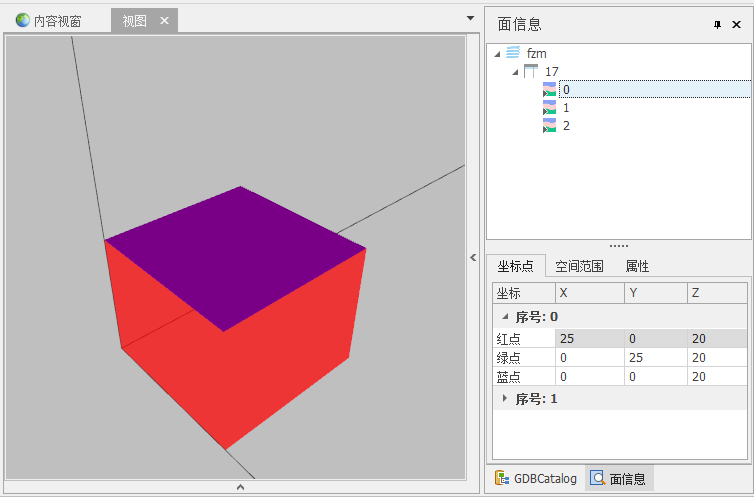
Task: Switch to the 空间范围 tab
Action: pyautogui.click(x=579, y=266)
